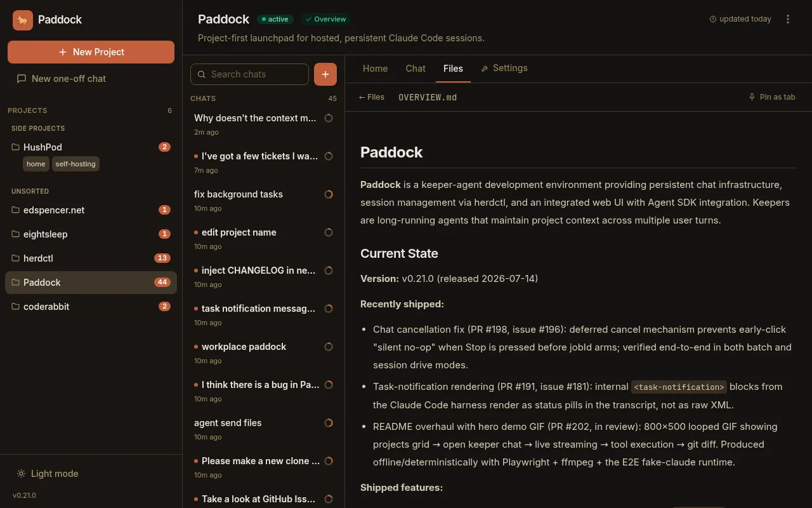Open the eightsleep project

[91, 234]
